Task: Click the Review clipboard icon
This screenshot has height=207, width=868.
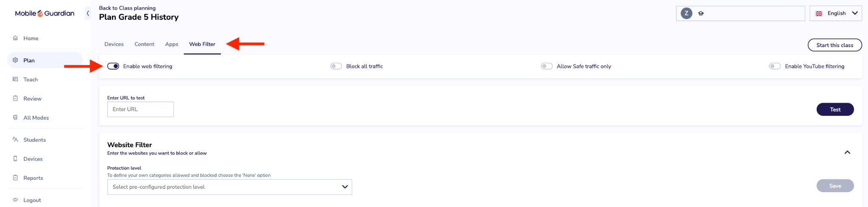Action: coord(15,98)
